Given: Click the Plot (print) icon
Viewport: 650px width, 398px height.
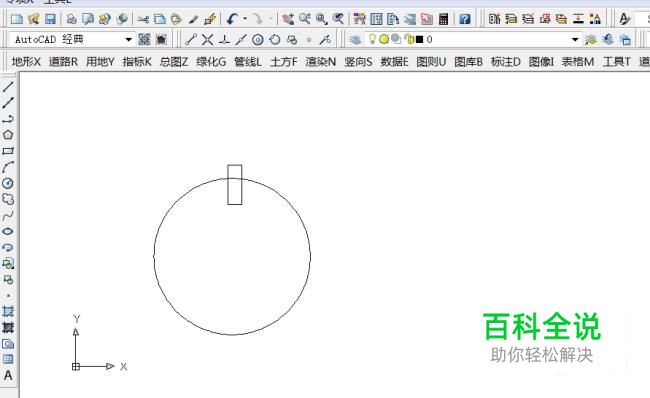Looking at the screenshot, I should coord(72,19).
